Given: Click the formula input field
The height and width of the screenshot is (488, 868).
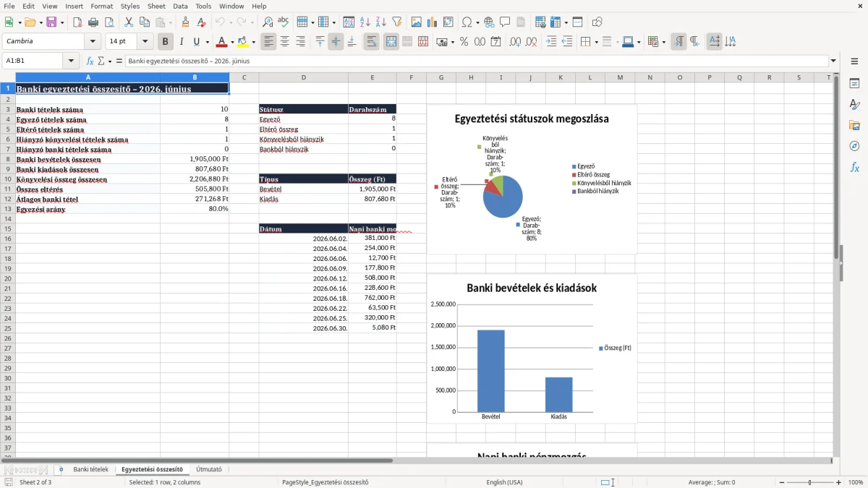Looking at the screenshot, I should pyautogui.click(x=476, y=61).
